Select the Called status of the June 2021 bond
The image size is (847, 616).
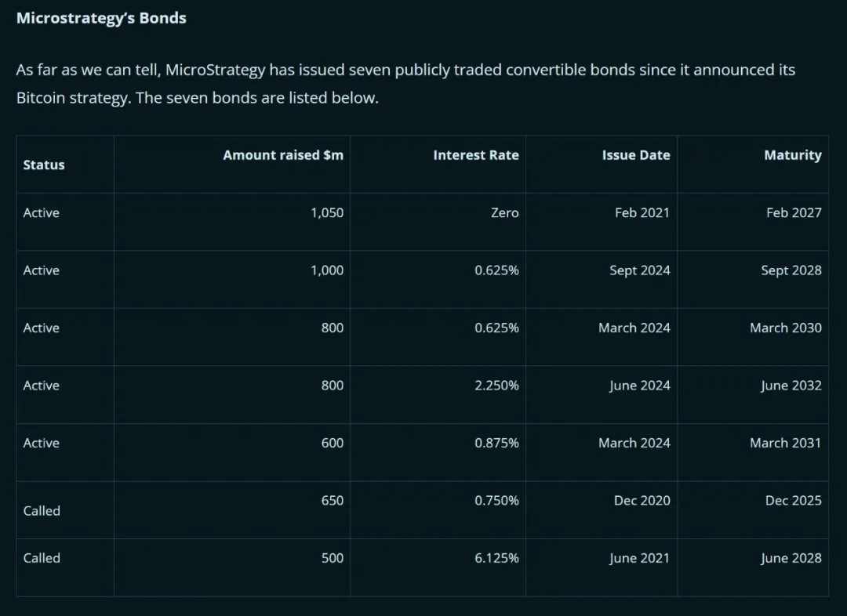click(42, 558)
